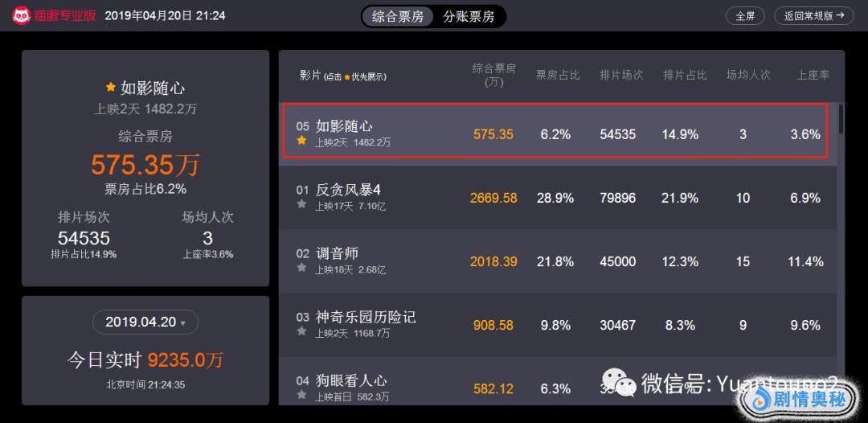The width and height of the screenshot is (868, 423).
Task: Sort by the 票房占比 column header
Action: 558,75
